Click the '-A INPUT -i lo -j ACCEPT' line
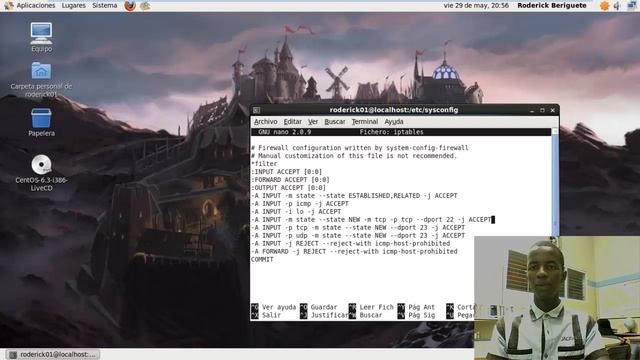 [296, 212]
